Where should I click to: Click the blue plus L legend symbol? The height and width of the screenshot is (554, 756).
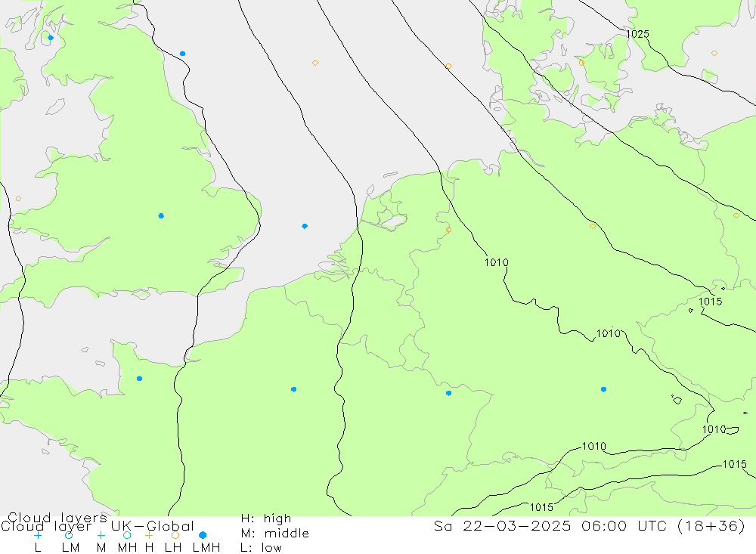pos(38,535)
